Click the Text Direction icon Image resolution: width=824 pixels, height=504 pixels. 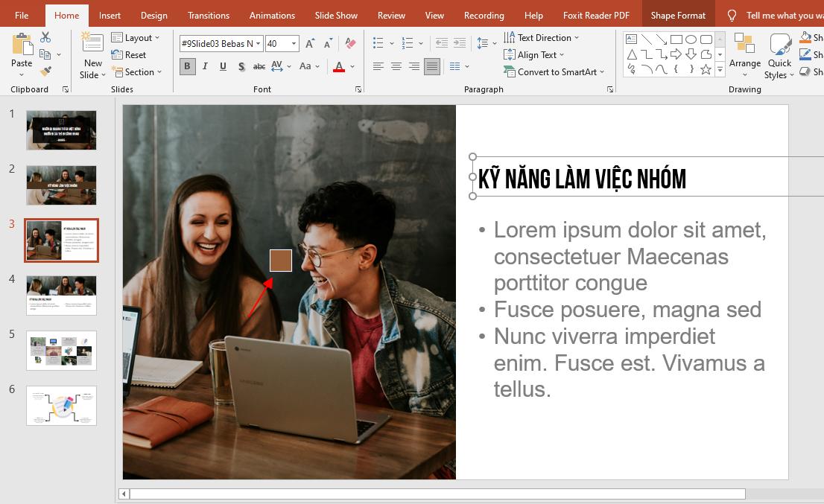(511, 37)
